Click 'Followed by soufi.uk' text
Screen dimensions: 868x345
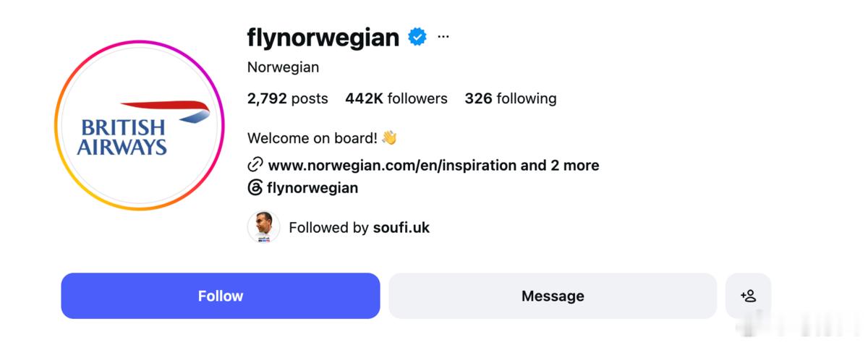tap(359, 227)
